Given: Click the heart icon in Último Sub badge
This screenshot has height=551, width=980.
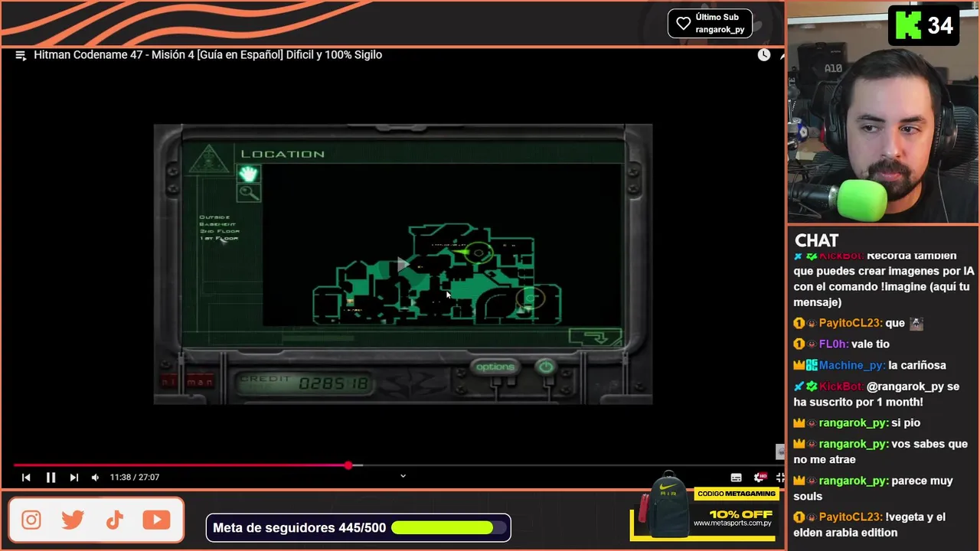Looking at the screenshot, I should click(x=683, y=23).
